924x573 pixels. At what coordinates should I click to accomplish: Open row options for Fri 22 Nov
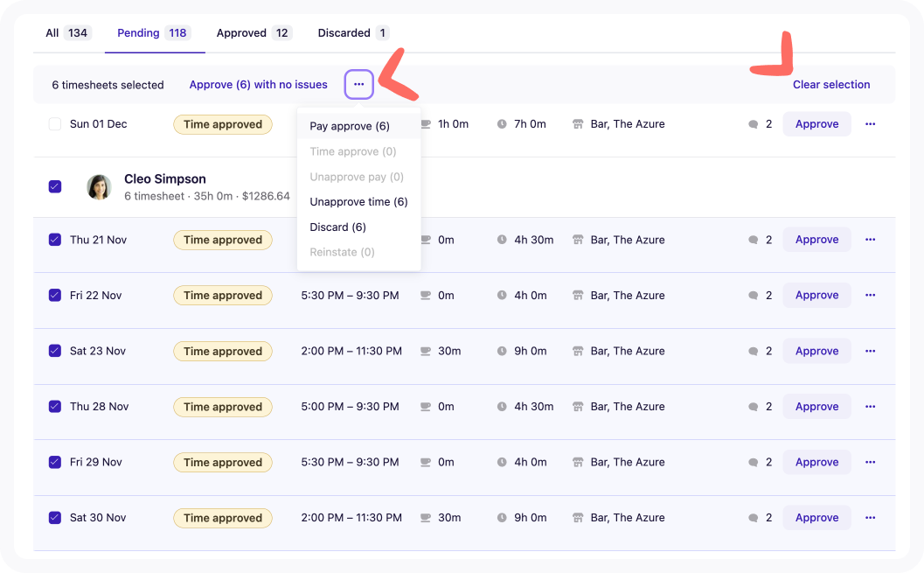[871, 295]
